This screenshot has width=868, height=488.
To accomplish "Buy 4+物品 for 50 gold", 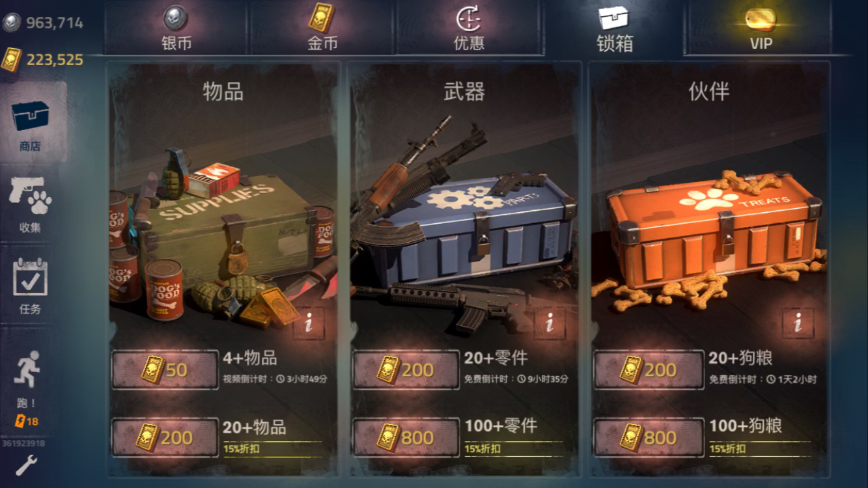I will (x=165, y=370).
